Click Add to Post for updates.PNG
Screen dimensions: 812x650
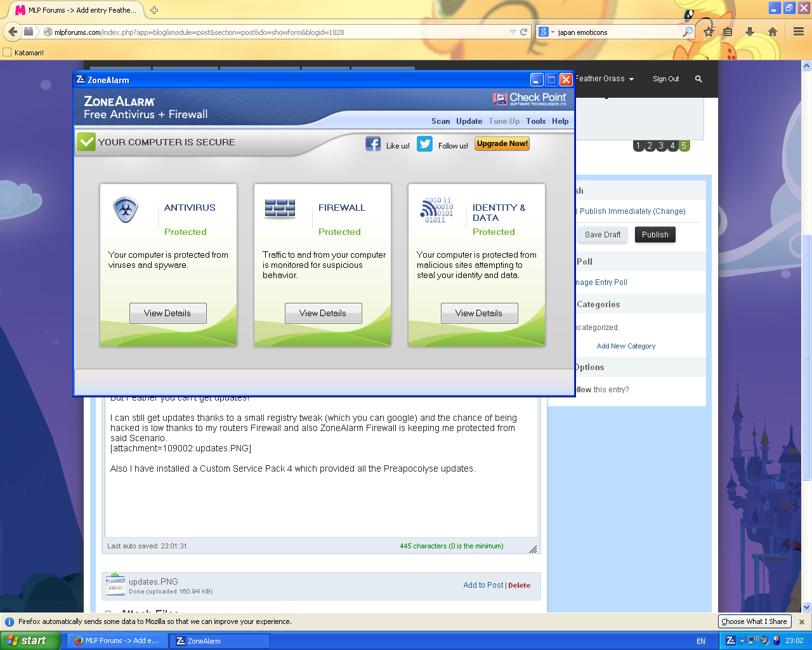point(483,585)
